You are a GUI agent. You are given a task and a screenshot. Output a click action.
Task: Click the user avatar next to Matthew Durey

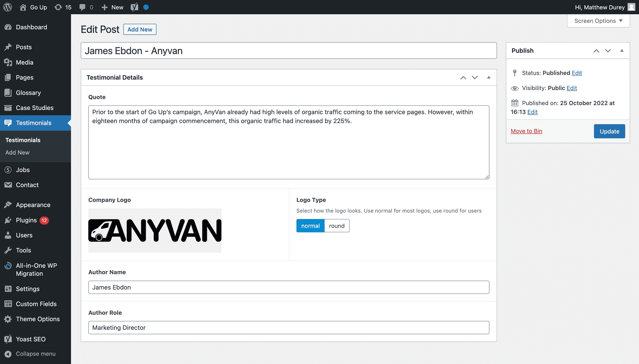tap(631, 7)
